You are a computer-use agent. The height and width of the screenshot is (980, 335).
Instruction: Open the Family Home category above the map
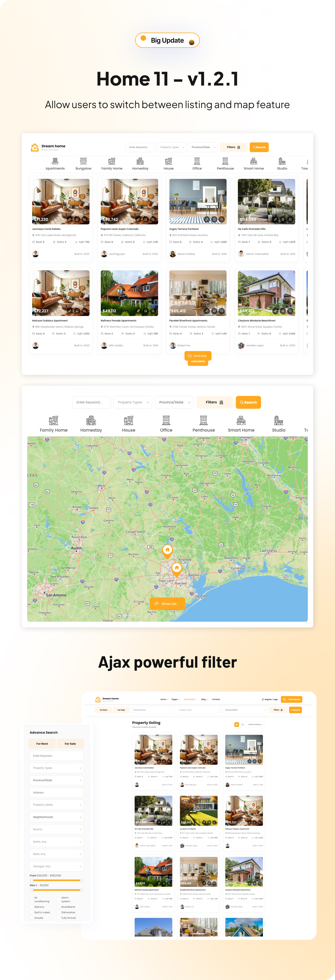[54, 424]
